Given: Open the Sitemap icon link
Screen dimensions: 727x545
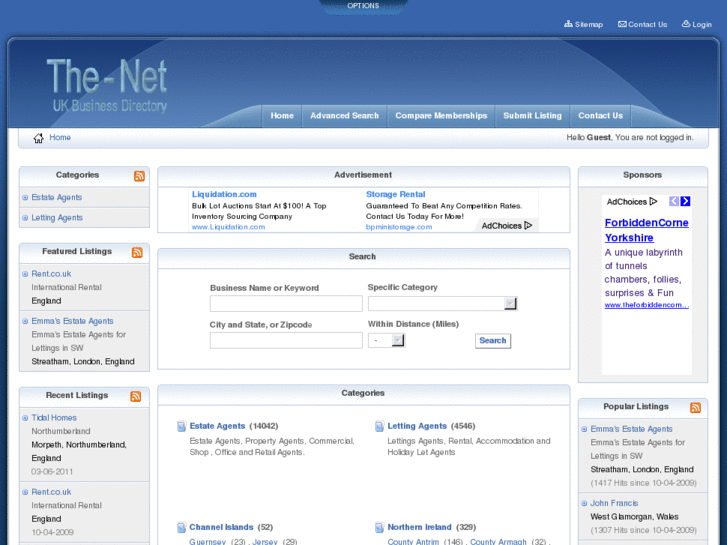Looking at the screenshot, I should pyautogui.click(x=568, y=24).
